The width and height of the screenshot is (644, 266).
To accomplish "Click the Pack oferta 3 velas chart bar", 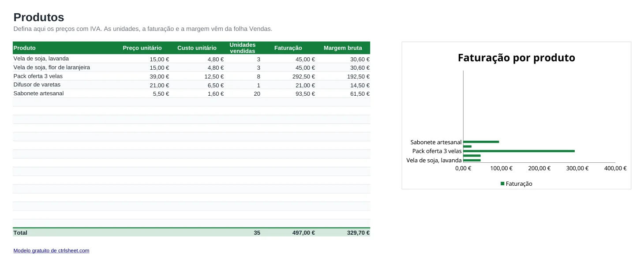I will click(x=519, y=151).
